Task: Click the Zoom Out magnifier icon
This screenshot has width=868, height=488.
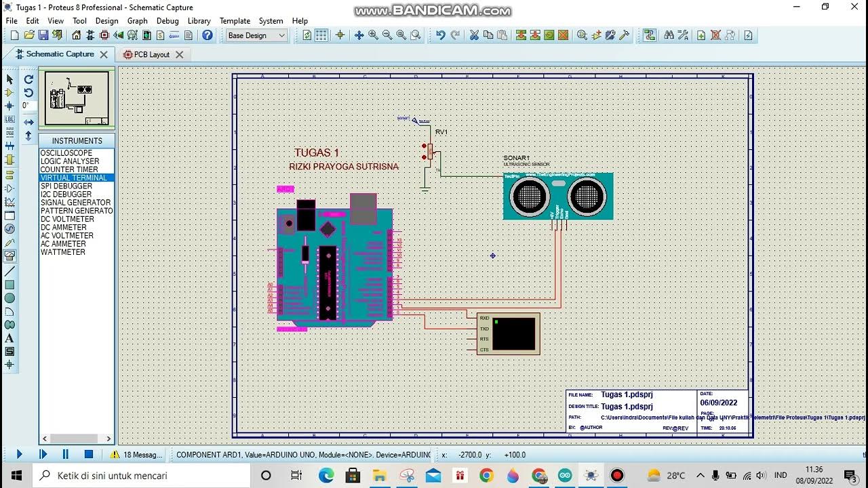Action: (387, 35)
